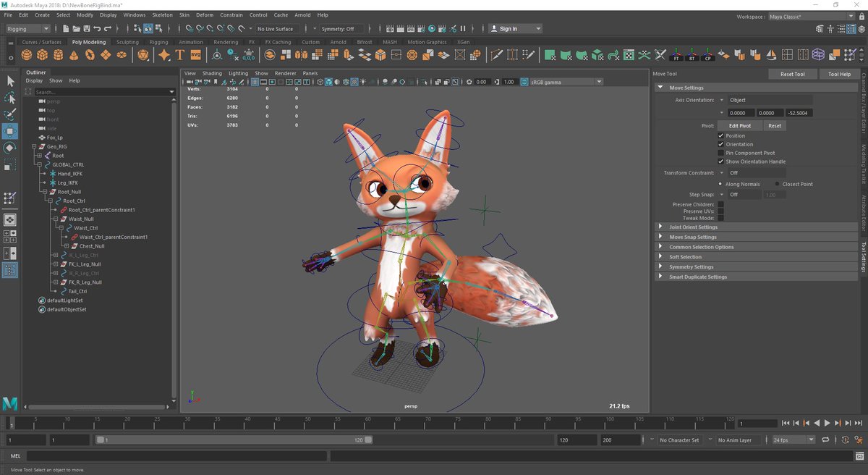Select the Move tool in the toolbox
The width and height of the screenshot is (868, 475).
[x=10, y=130]
